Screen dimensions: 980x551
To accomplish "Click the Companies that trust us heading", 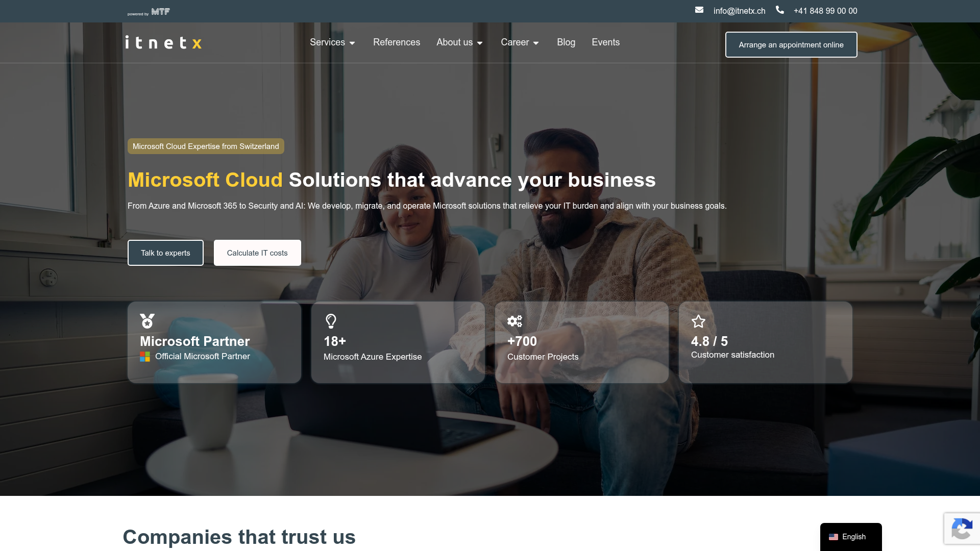I will pos(239,537).
